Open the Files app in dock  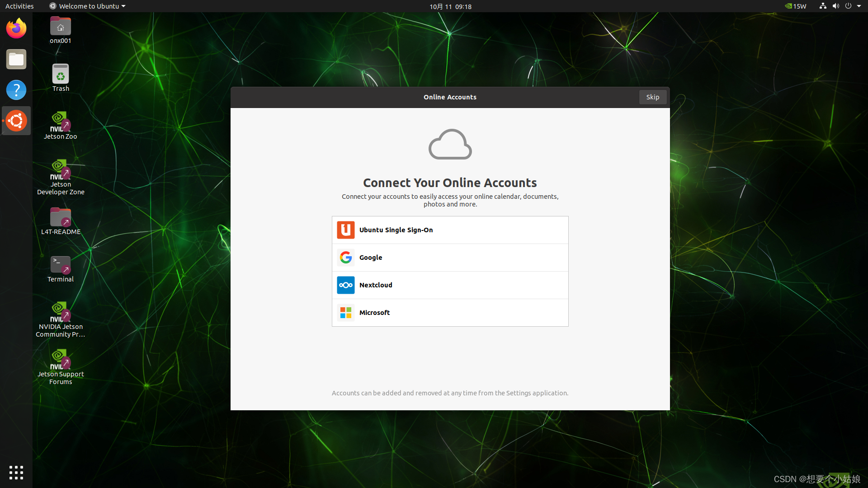click(x=16, y=59)
